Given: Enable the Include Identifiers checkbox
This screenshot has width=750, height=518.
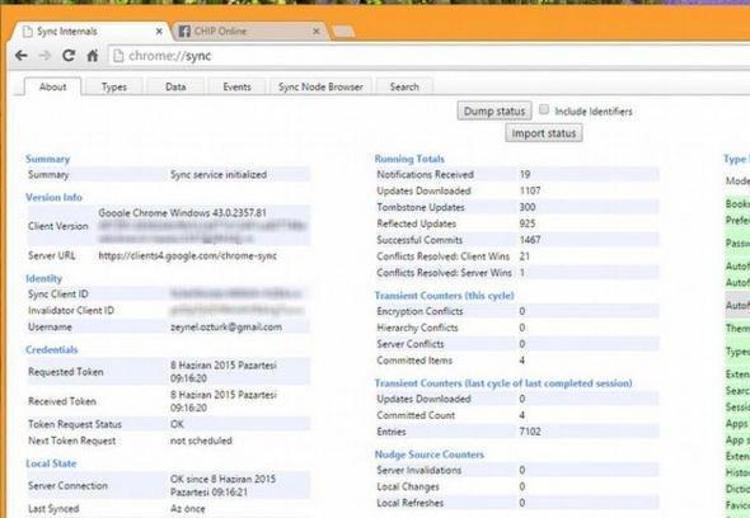Looking at the screenshot, I should pyautogui.click(x=544, y=110).
